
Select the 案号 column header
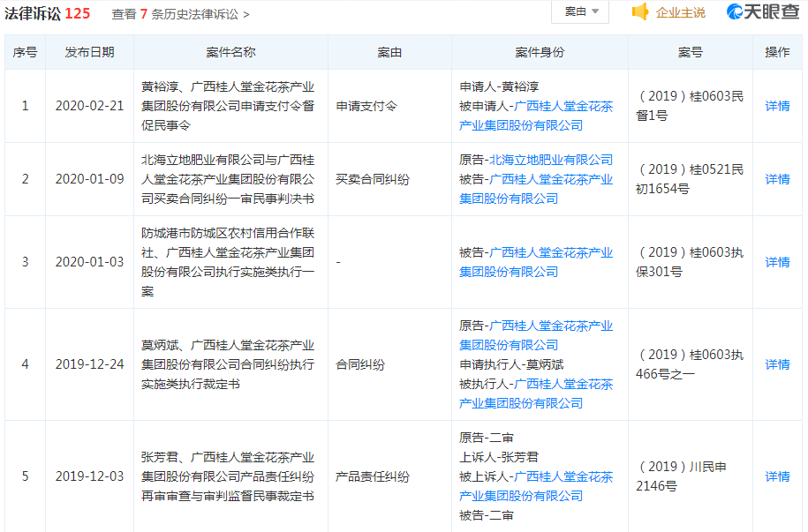click(690, 53)
